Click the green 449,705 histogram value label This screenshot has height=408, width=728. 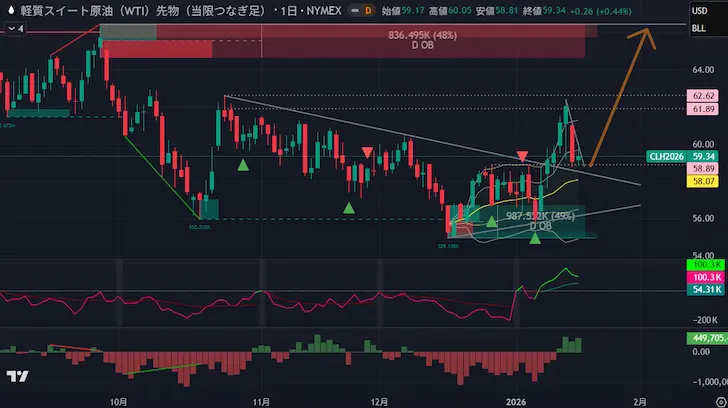pos(699,338)
